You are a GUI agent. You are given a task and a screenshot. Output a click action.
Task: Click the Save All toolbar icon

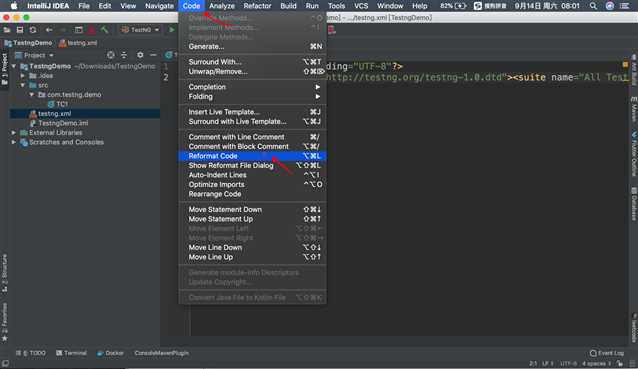pos(20,30)
